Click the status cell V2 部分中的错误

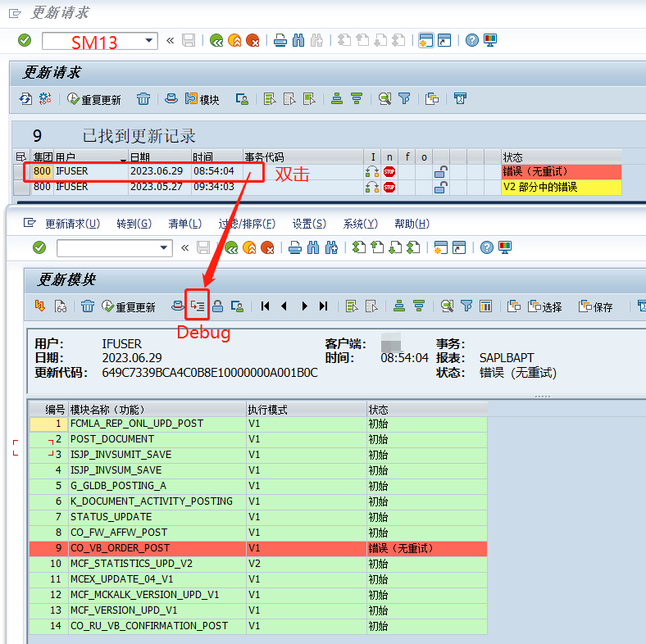561,188
